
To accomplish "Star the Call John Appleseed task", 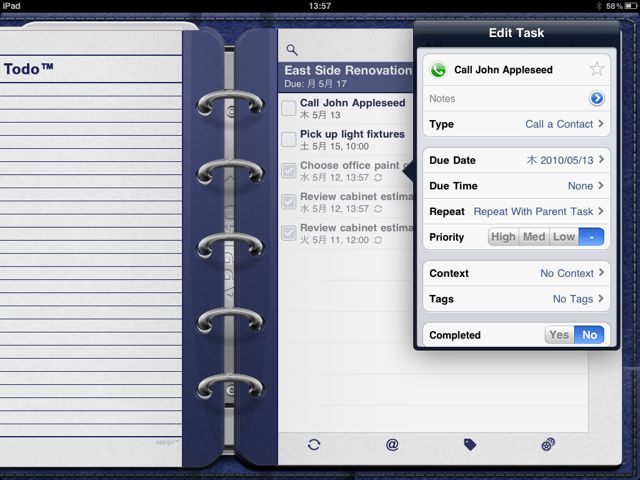I will point(597,69).
